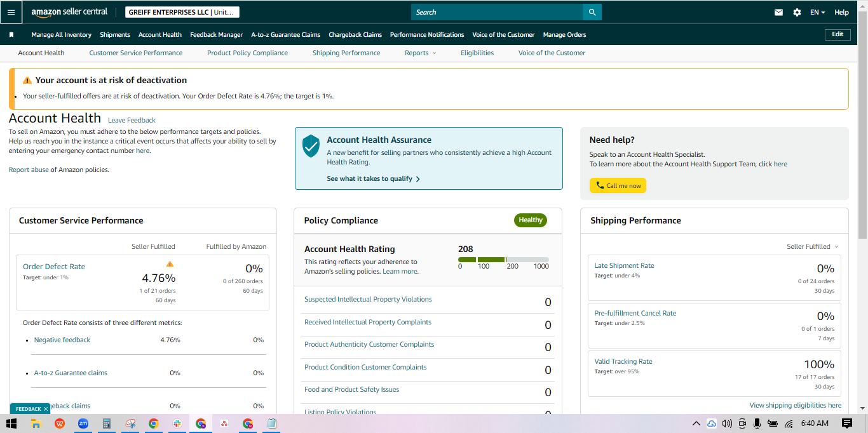Click the Help link in header
Viewport: 868px width, 433px height.
pyautogui.click(x=841, y=12)
